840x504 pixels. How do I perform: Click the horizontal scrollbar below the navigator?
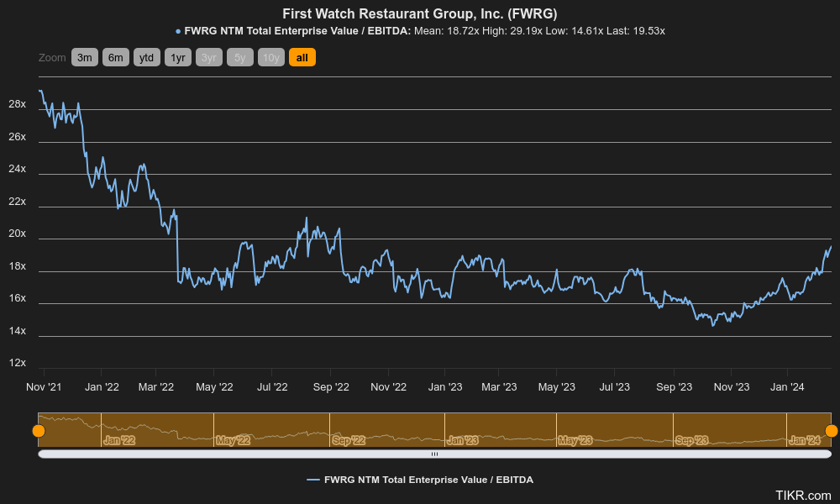pyautogui.click(x=434, y=453)
